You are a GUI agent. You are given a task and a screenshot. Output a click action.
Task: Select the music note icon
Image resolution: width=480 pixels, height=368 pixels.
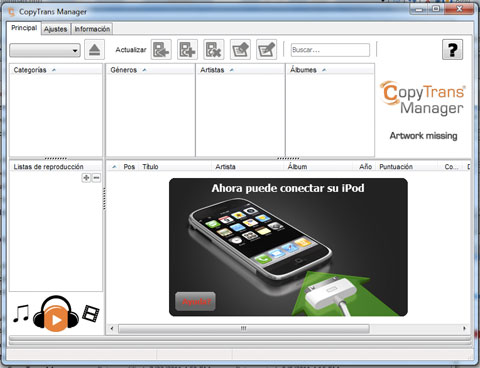point(21,313)
